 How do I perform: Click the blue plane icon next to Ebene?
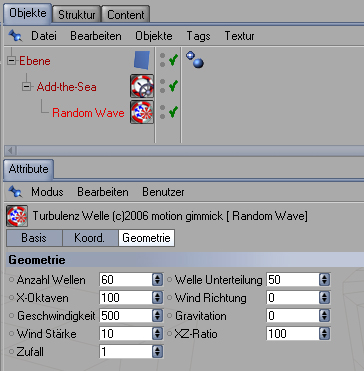point(142,61)
